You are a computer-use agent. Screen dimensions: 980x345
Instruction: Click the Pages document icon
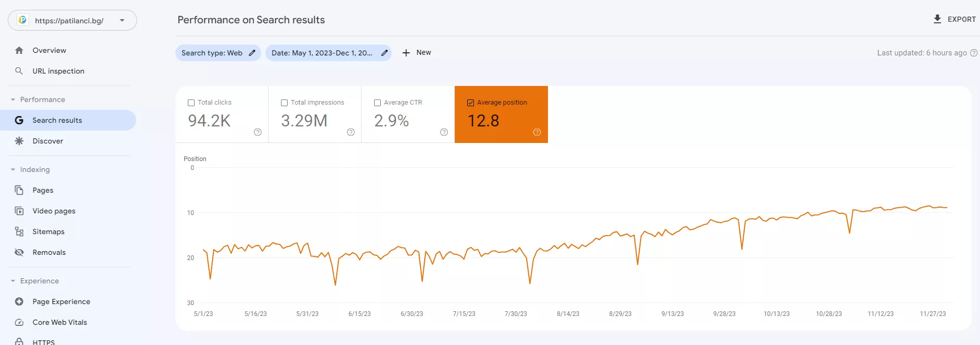point(19,190)
